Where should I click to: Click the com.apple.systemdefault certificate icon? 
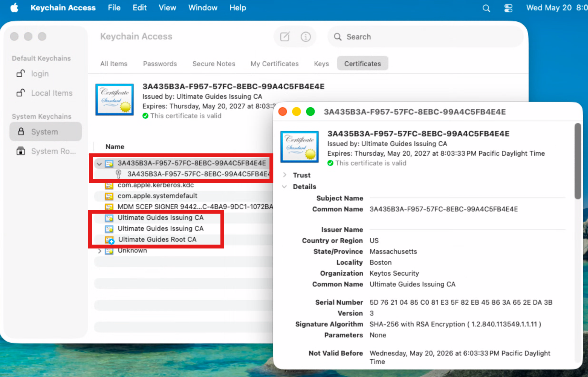click(109, 196)
